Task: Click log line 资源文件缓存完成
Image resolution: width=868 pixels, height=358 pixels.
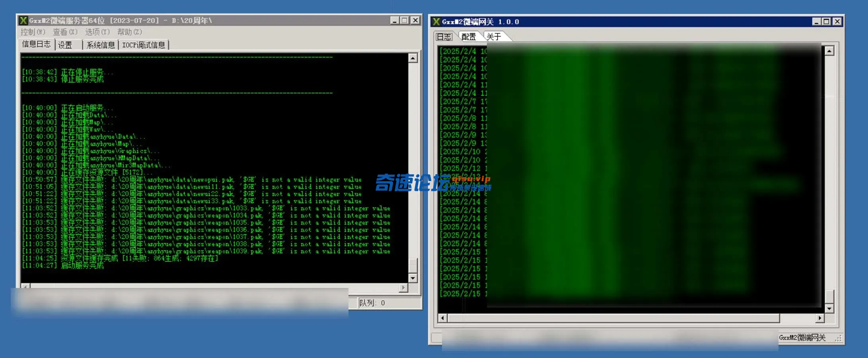Action: coord(120,258)
